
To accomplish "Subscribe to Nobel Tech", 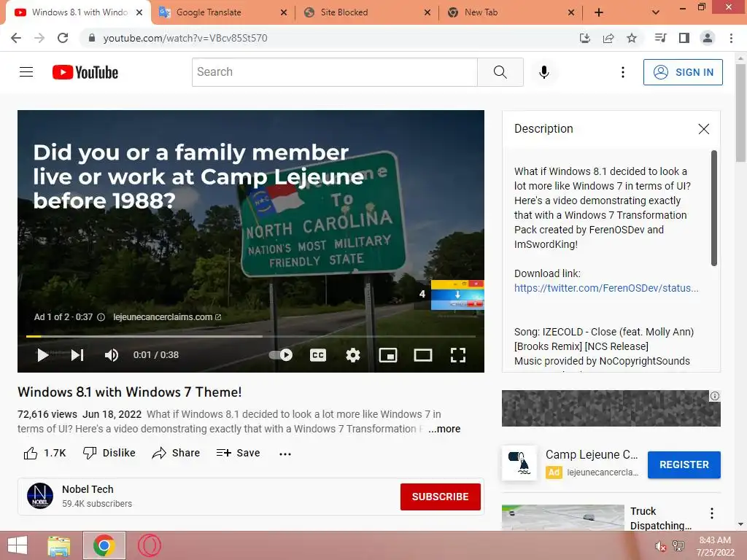I will [x=440, y=497].
